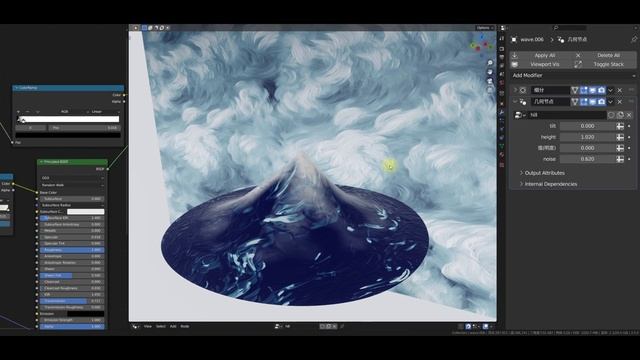Viewport: 640px width, 360px height.
Task: Click Delete All modifiers button
Action: click(605, 56)
